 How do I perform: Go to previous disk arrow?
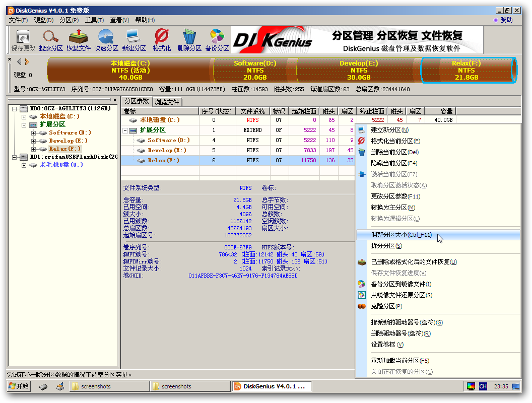point(19,62)
